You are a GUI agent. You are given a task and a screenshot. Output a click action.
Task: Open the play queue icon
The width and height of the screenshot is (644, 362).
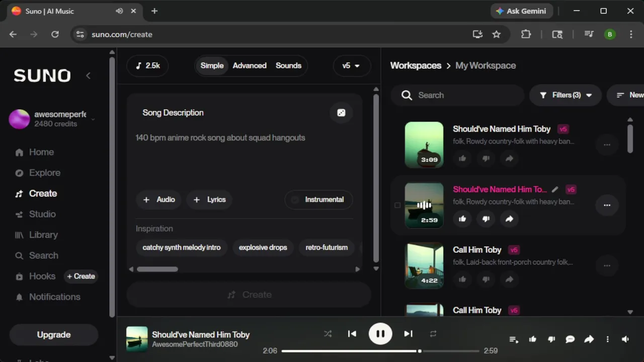[x=514, y=339]
